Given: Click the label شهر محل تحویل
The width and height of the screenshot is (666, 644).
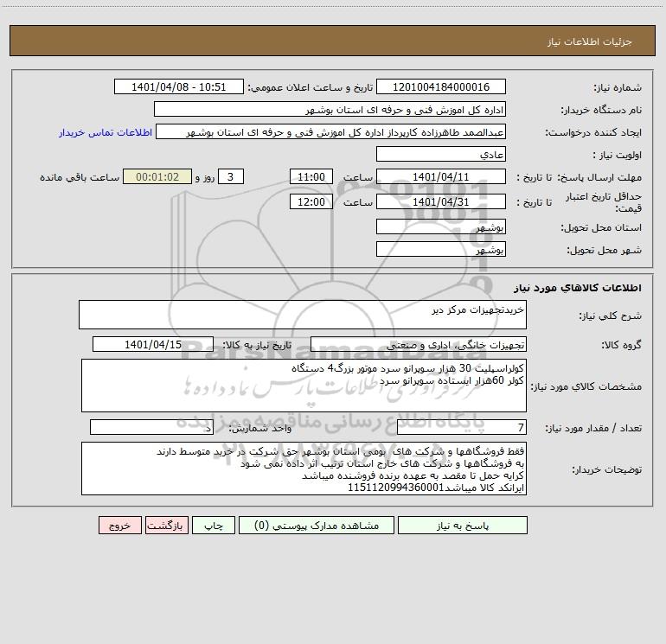Looking at the screenshot, I should tap(604, 250).
